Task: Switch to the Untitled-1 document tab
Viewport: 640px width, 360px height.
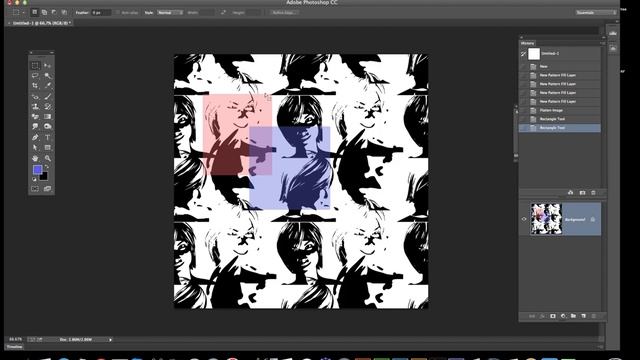Action: point(41,23)
